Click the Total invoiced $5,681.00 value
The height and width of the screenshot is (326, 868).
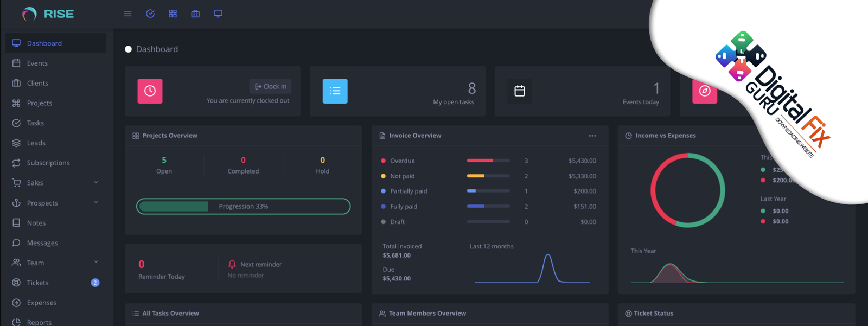(397, 255)
